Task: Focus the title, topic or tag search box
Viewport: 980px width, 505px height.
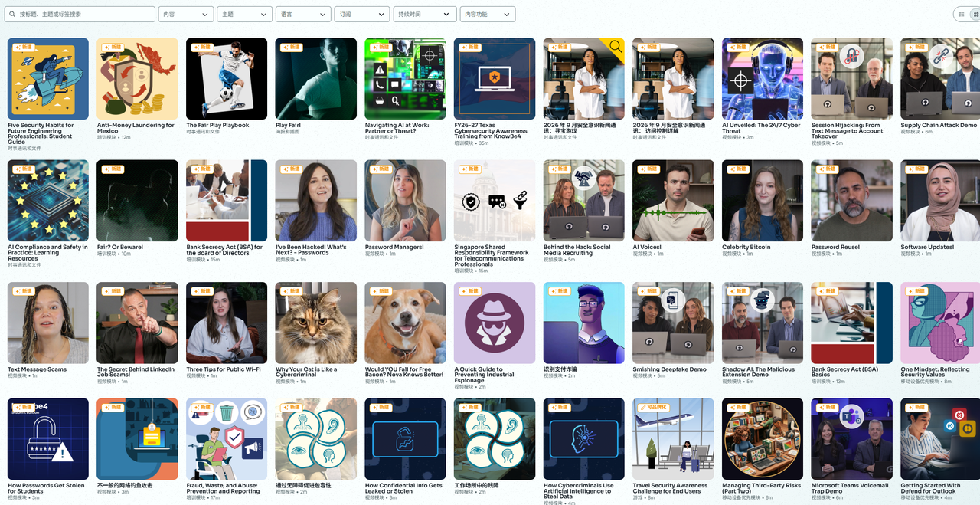Action: click(x=80, y=14)
